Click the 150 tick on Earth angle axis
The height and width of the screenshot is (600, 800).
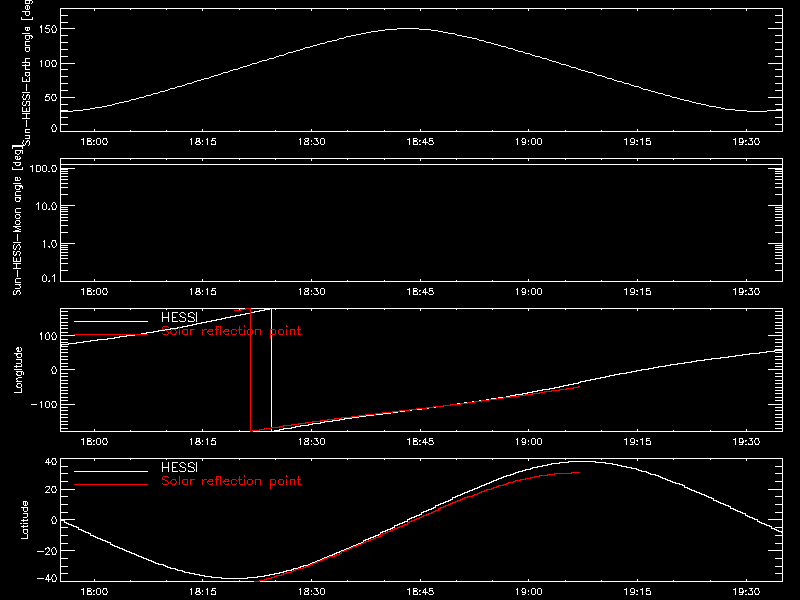coord(50,29)
